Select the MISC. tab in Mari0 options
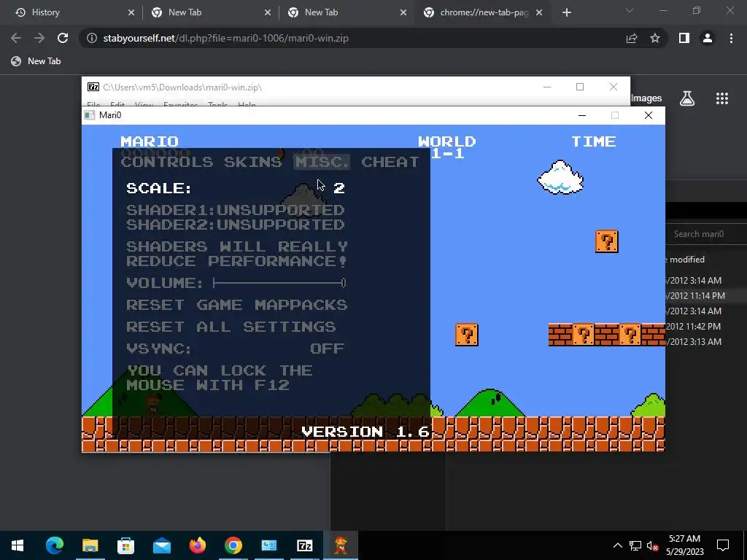The height and width of the screenshot is (560, 747). pos(322,162)
